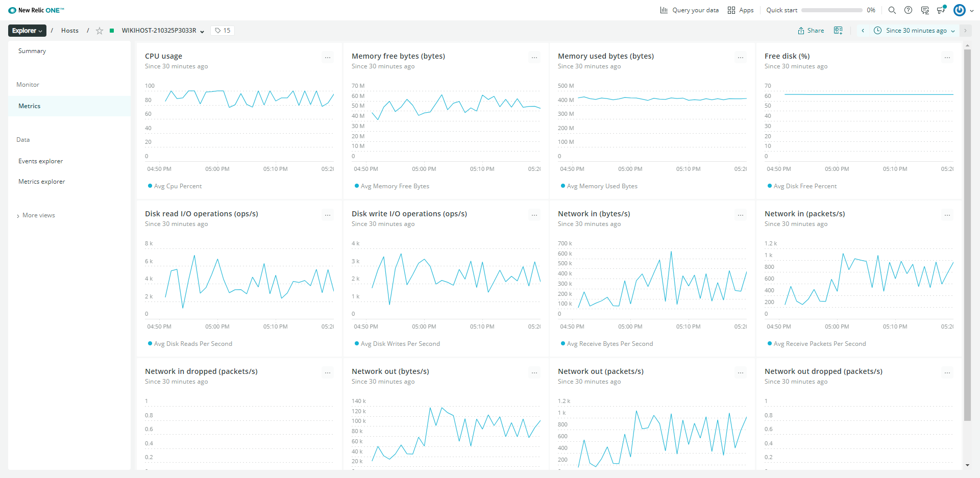Shift the time range forward with right chevron
Viewport: 980px width, 478px height.
pyautogui.click(x=965, y=31)
